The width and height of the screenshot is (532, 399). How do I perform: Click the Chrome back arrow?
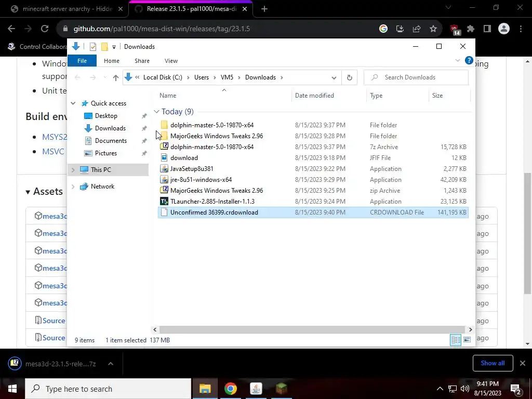click(x=11, y=29)
